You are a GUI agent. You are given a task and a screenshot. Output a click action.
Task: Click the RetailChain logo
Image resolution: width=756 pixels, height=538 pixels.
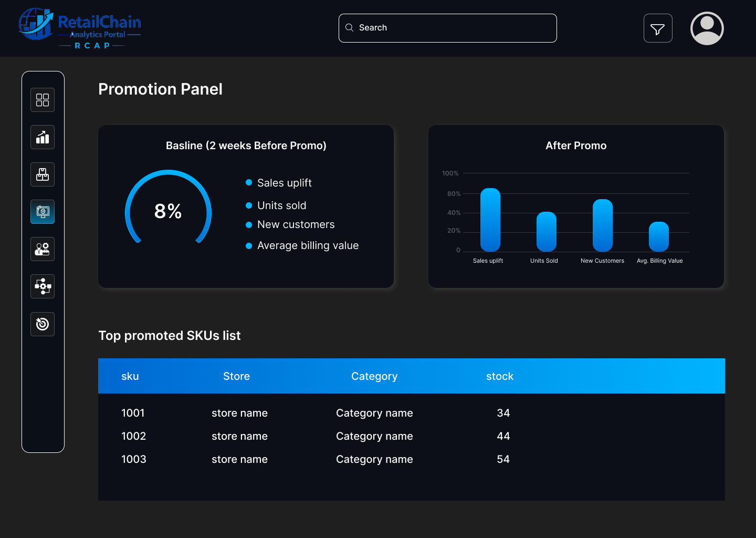[80, 28]
